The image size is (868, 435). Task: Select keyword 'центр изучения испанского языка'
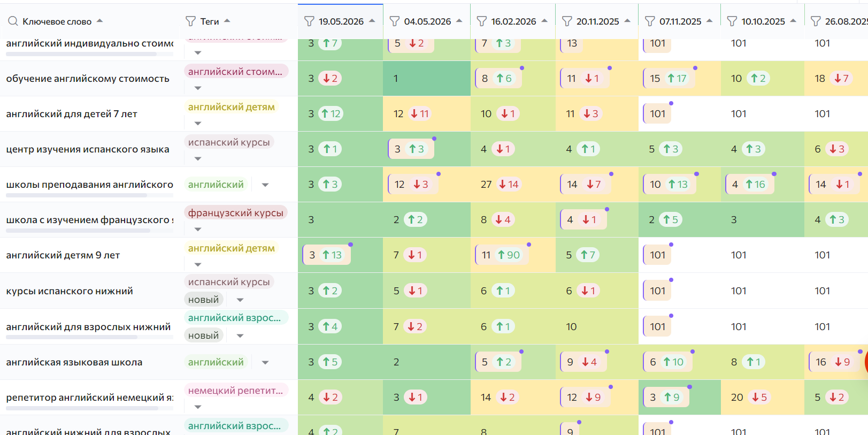tap(88, 149)
